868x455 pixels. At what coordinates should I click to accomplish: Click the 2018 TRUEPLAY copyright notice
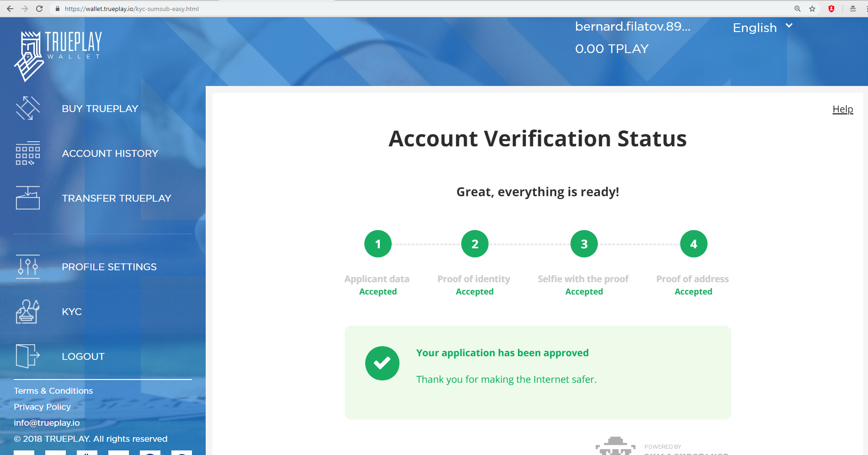(x=91, y=439)
